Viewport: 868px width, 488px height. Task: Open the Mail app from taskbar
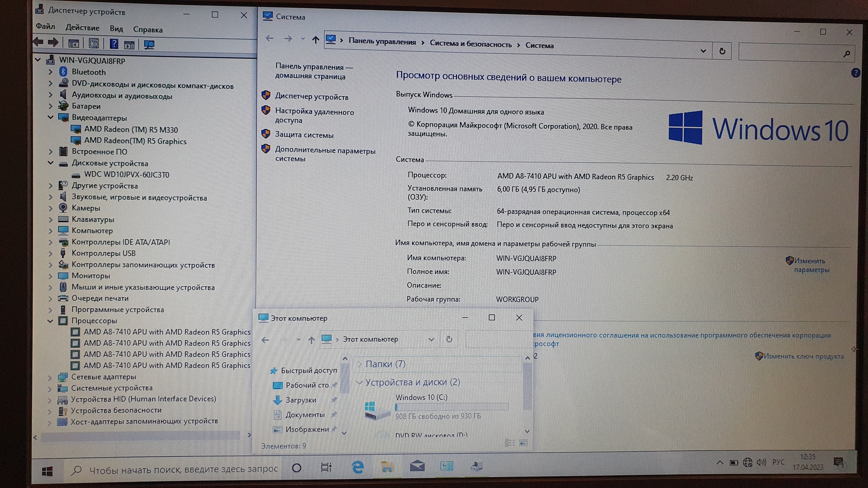coord(417,466)
